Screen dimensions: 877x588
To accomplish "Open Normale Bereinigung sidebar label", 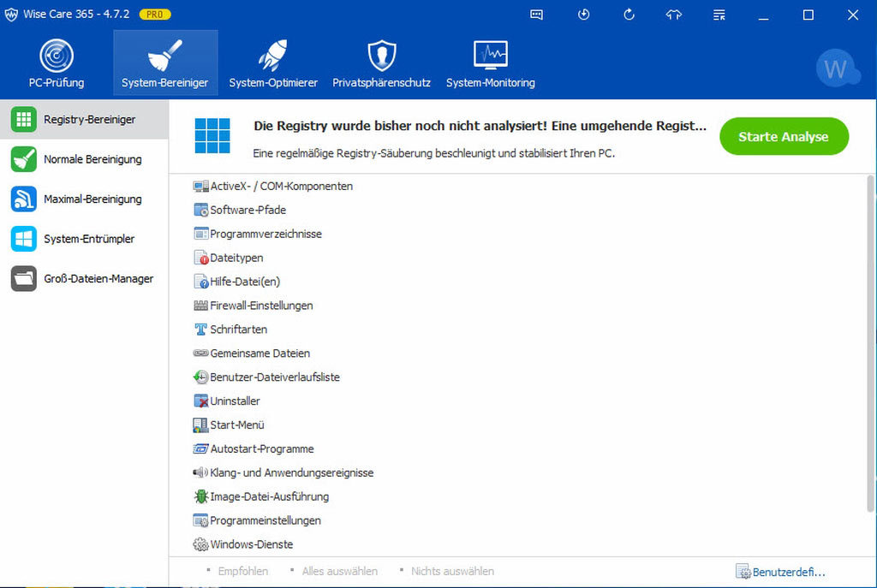I will point(92,159).
